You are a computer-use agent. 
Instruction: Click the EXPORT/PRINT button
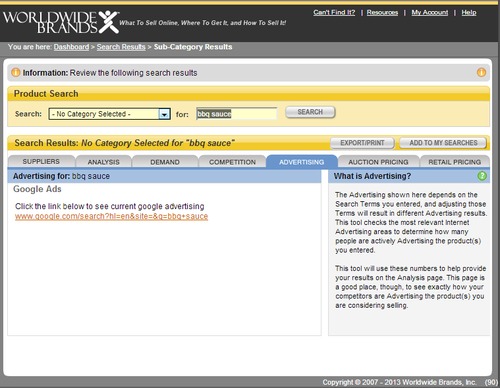pyautogui.click(x=362, y=143)
